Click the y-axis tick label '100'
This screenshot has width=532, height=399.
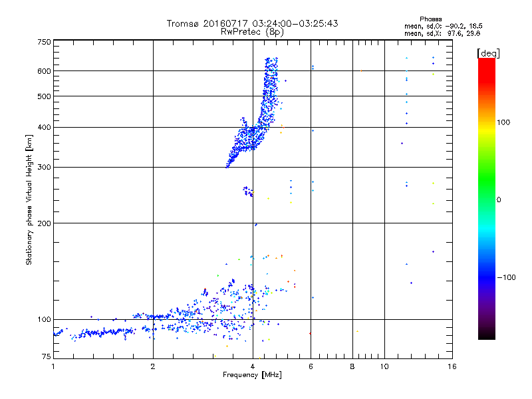[x=44, y=320]
